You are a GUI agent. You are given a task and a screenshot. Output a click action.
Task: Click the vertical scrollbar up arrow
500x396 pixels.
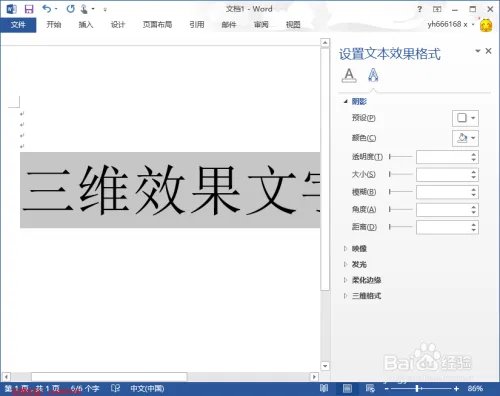coord(325,43)
